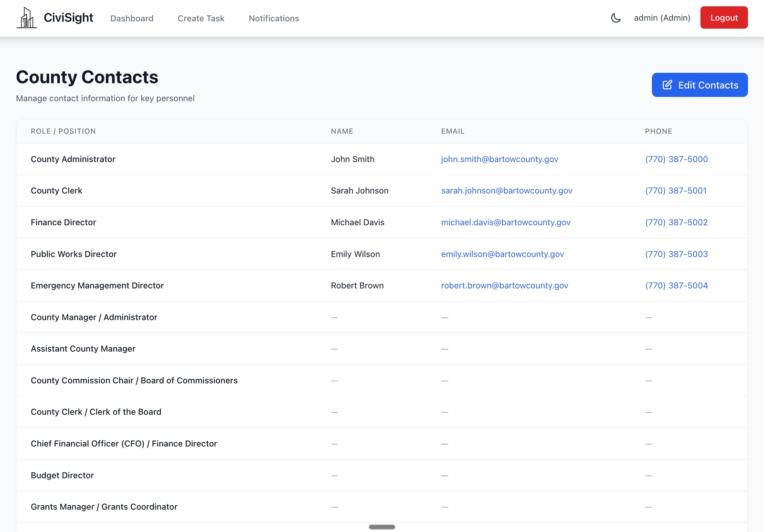Call Robert Brown at (770) 387-5004

(676, 285)
